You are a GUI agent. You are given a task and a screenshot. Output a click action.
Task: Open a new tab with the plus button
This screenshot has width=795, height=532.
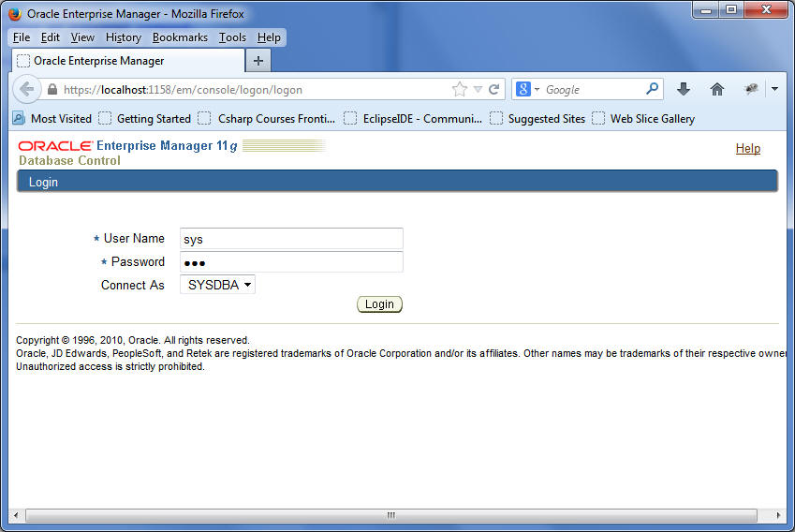click(258, 61)
